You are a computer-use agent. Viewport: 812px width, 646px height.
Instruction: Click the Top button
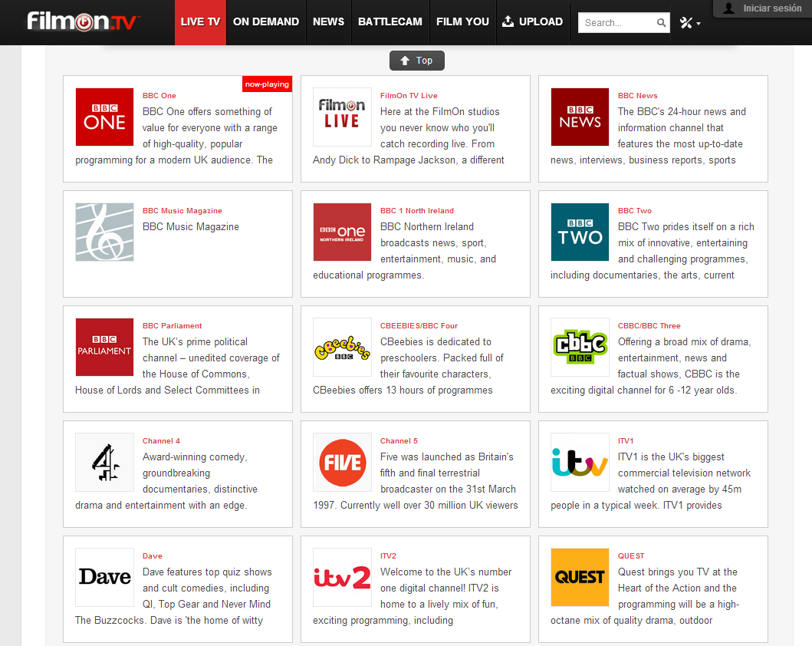[x=417, y=61]
